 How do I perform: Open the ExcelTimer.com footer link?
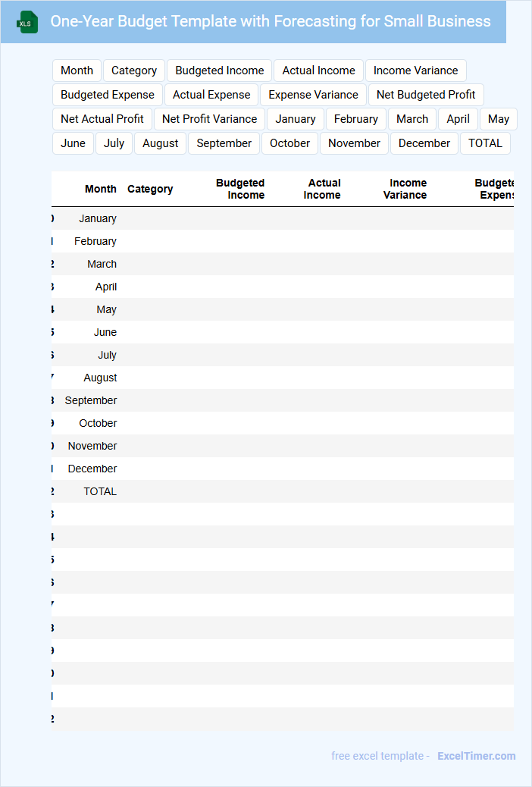coord(476,756)
